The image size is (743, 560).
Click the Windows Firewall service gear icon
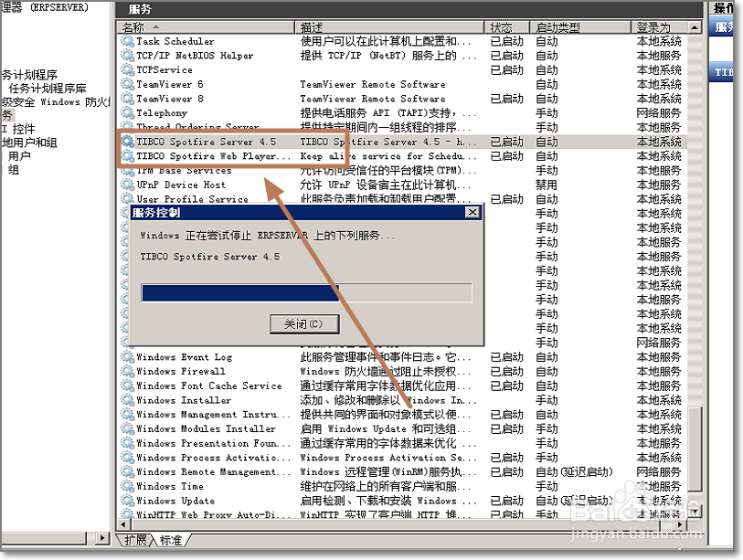pos(127,371)
